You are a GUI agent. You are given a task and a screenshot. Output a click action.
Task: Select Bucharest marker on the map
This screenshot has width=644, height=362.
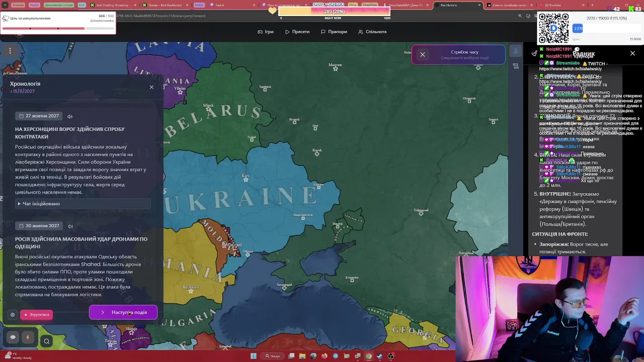click(191, 291)
